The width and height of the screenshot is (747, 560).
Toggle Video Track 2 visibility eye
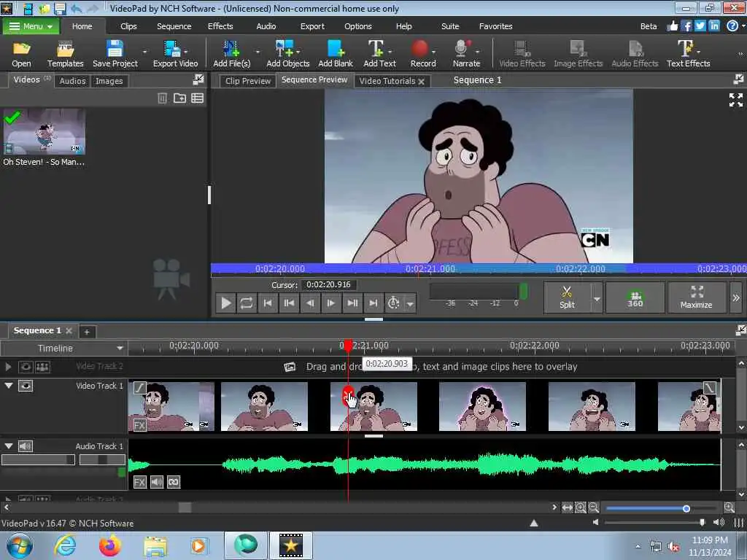click(x=26, y=367)
